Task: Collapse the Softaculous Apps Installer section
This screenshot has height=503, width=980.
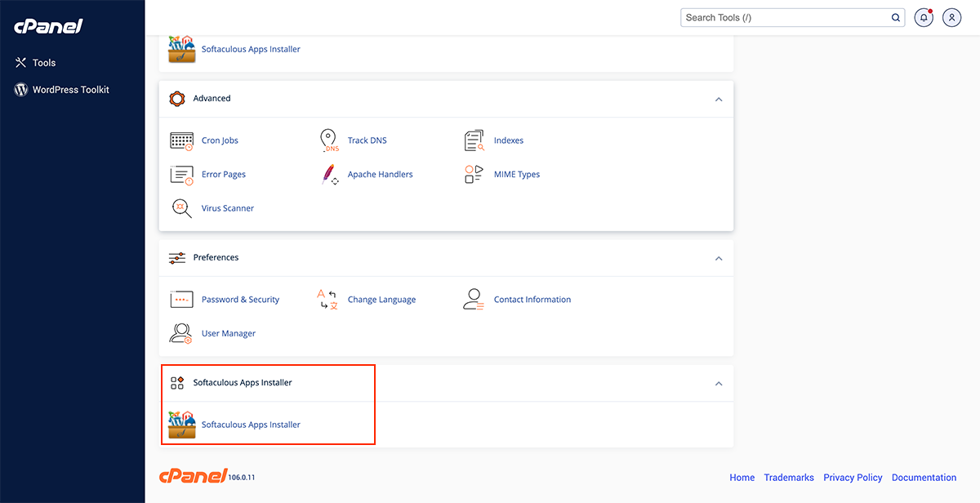Action: tap(719, 383)
